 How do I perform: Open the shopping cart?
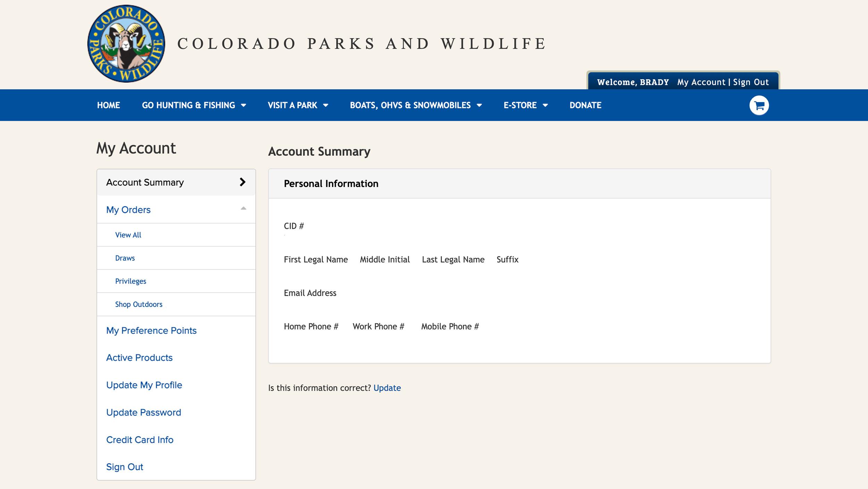click(759, 105)
